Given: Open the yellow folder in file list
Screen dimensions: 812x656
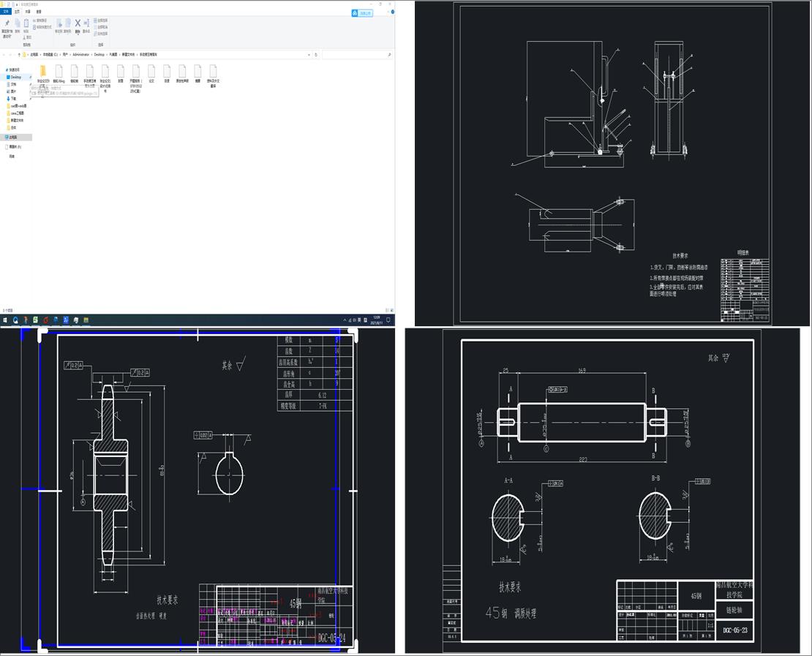Looking at the screenshot, I should [43, 71].
